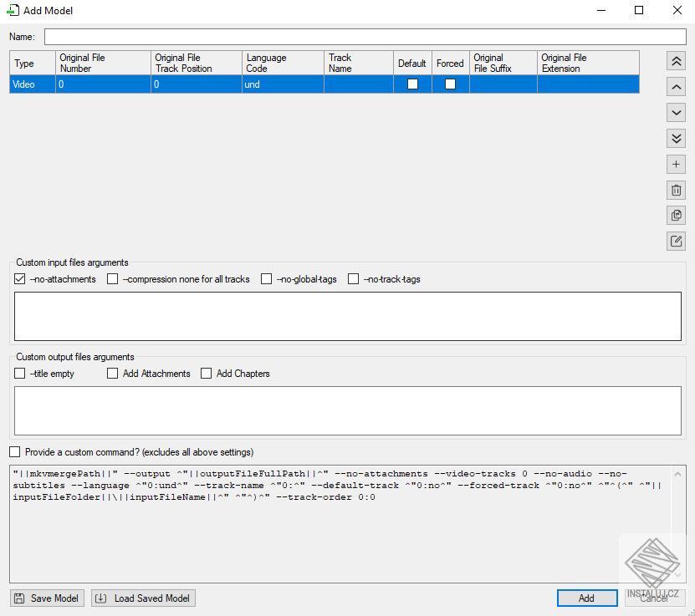Close the Add Model window
Viewport: 695px width, 616px height.
(x=677, y=10)
